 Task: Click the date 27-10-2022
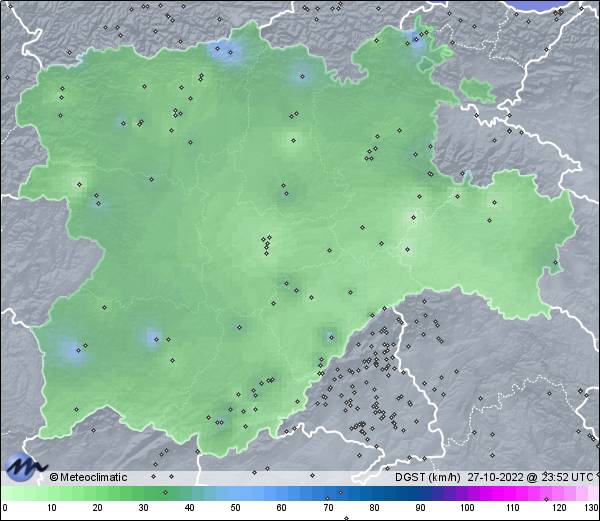pyautogui.click(x=496, y=477)
